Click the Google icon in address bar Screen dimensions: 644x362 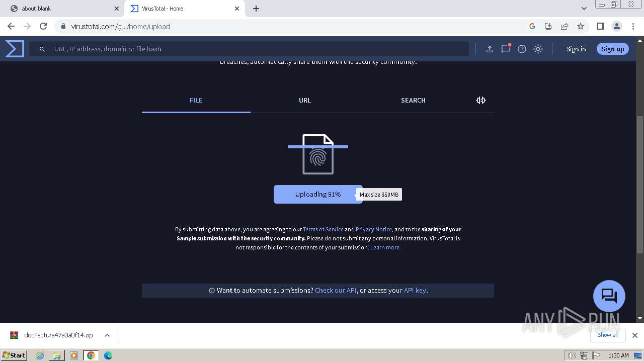click(532, 26)
